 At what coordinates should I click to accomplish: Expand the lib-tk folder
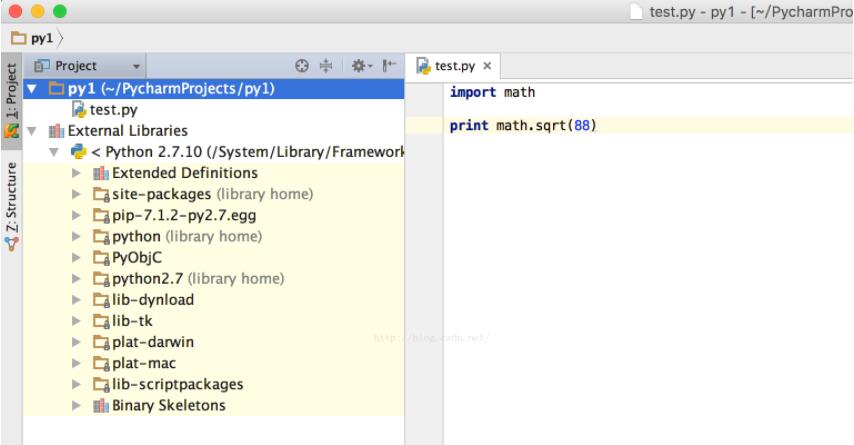coord(76,321)
